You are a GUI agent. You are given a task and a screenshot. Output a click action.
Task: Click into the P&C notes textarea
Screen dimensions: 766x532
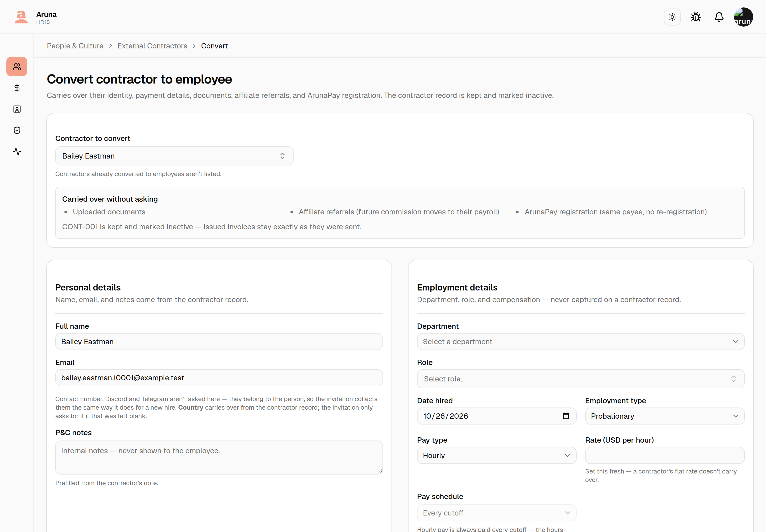click(219, 457)
